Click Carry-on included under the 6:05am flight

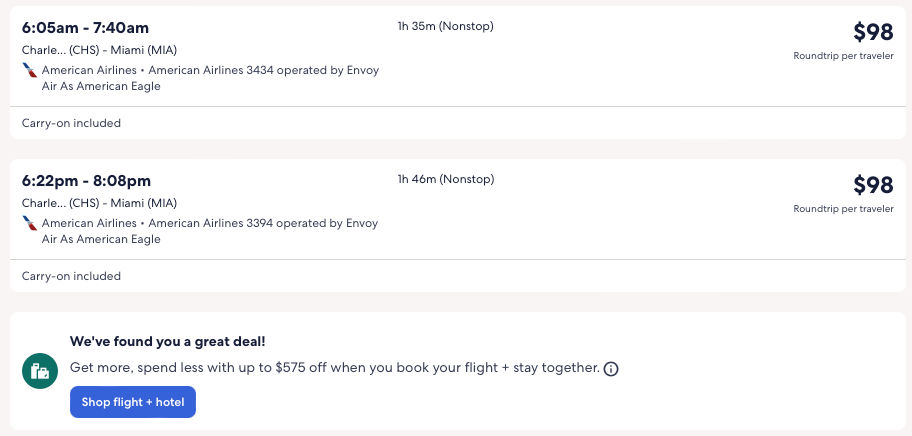click(71, 123)
